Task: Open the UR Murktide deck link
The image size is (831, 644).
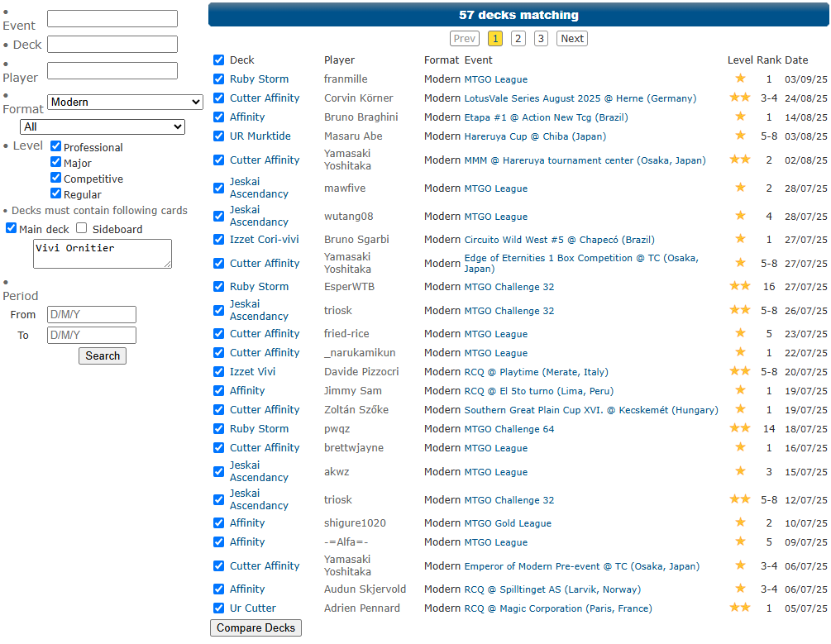Action: [260, 136]
